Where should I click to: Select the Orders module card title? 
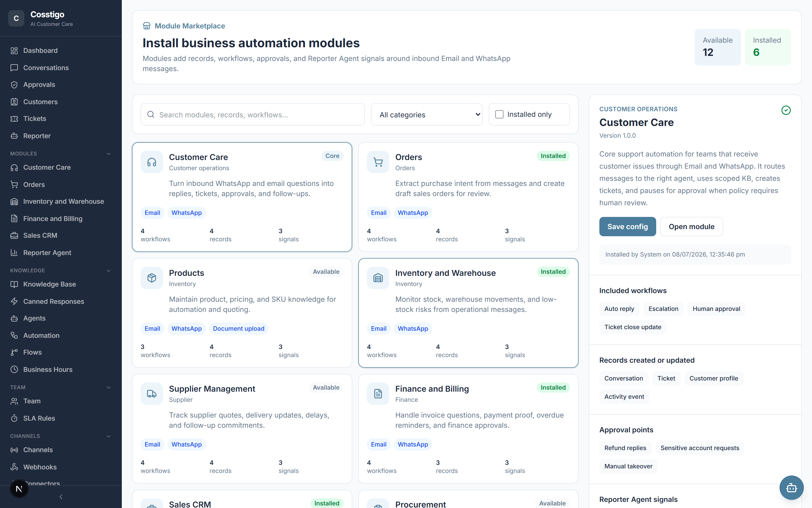point(408,157)
